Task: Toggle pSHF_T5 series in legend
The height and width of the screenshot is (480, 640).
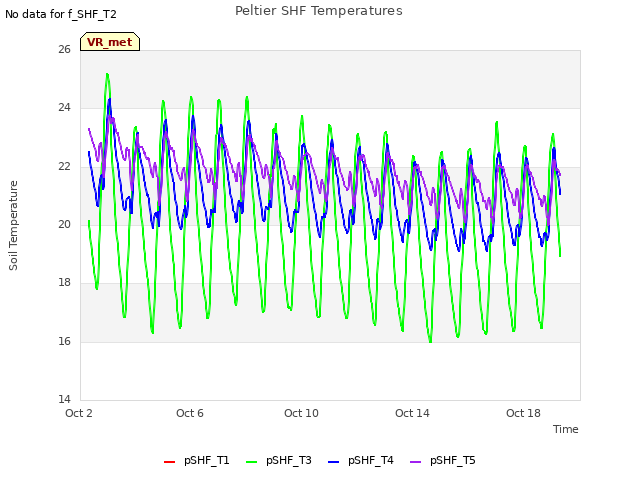Action: [x=443, y=460]
